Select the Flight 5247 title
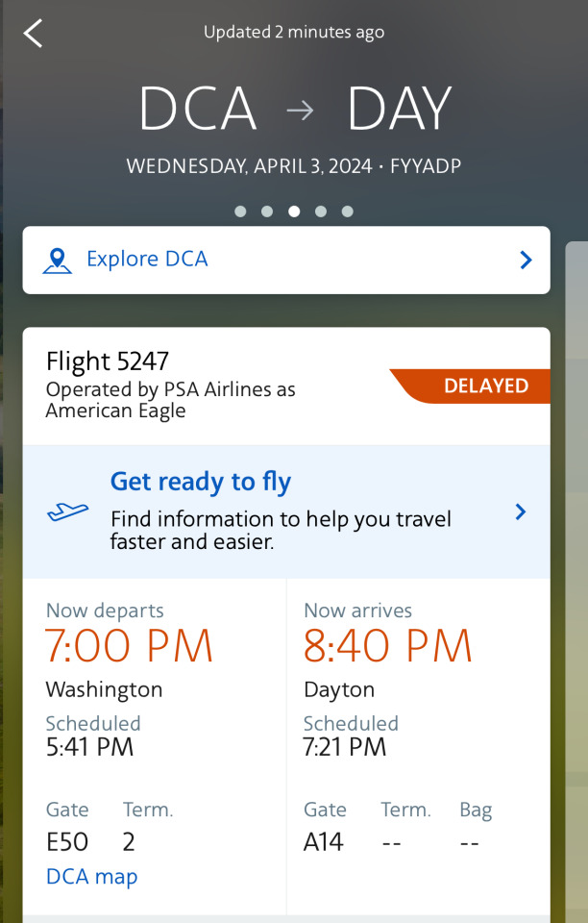 coord(108,362)
